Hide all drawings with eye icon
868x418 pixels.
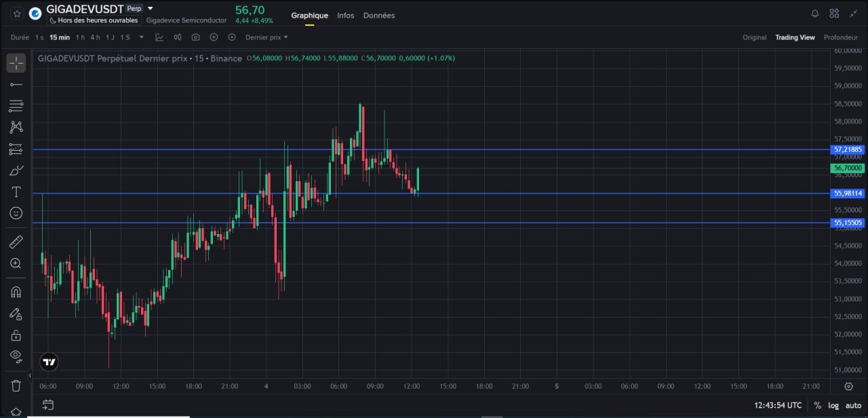16,356
